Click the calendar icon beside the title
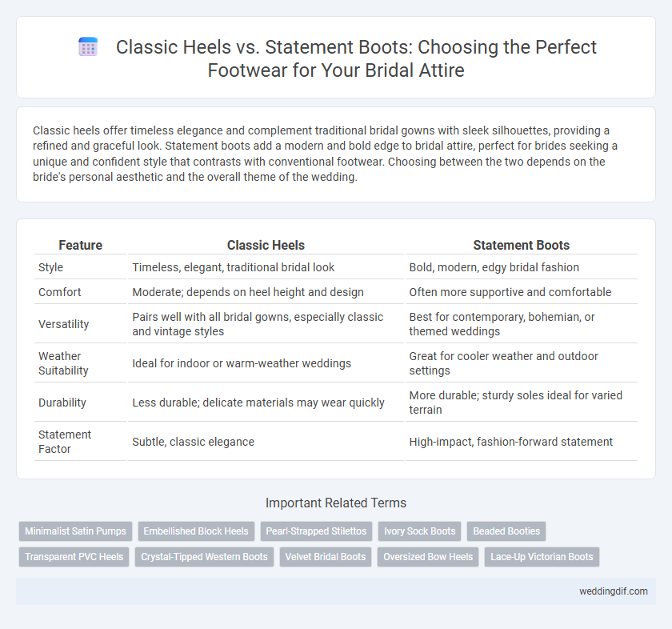Screen dimensions: 672x629 tap(88, 46)
